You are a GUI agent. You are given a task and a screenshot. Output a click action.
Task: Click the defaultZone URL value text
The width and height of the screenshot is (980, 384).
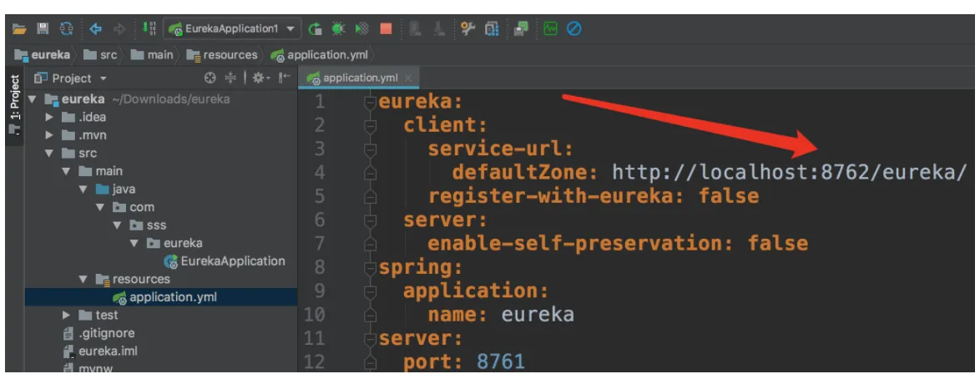pyautogui.click(x=790, y=173)
